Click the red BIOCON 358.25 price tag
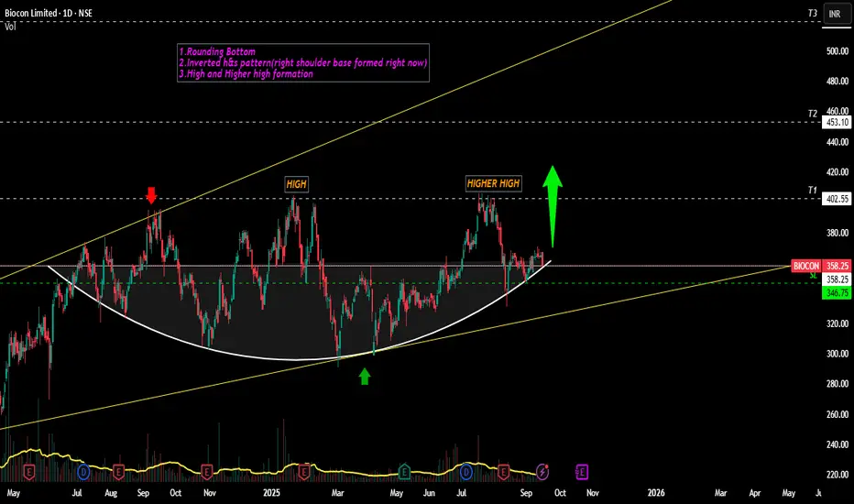 (x=820, y=266)
